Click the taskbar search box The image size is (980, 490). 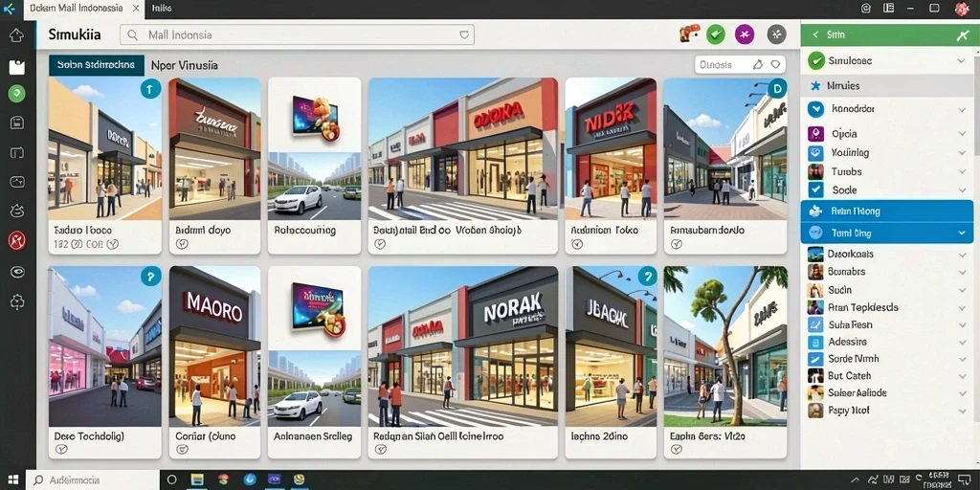(x=93, y=480)
